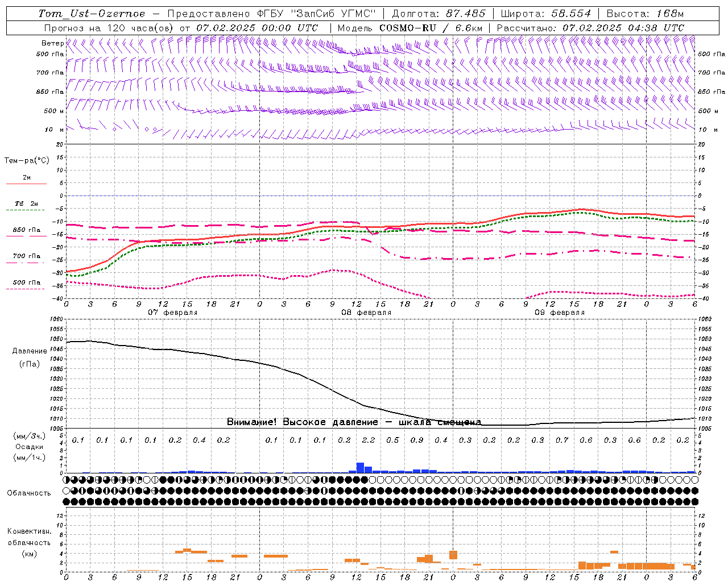Select the Облачность cloud cover label
The width and height of the screenshot is (728, 582).
click(29, 493)
